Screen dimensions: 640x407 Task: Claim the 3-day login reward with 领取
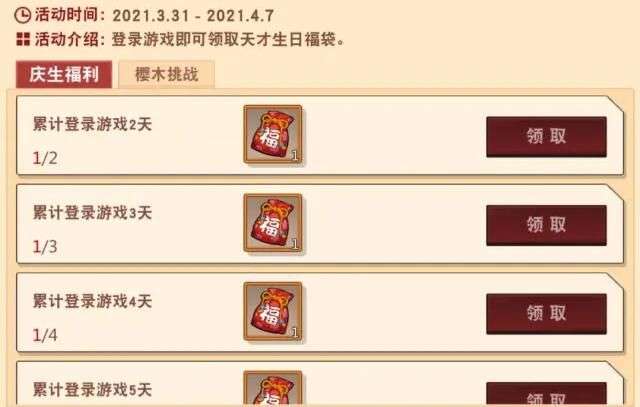coord(546,225)
